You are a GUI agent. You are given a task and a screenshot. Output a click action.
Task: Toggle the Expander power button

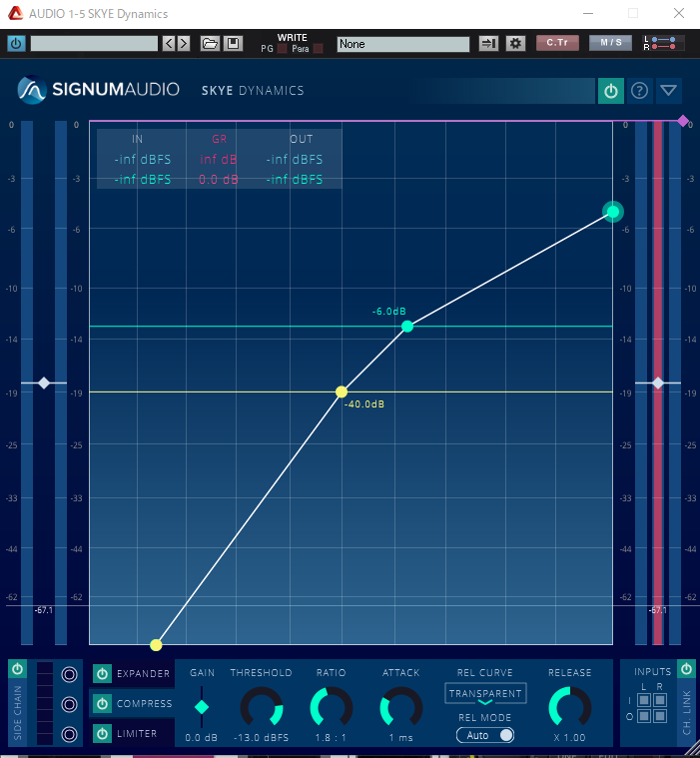(102, 673)
